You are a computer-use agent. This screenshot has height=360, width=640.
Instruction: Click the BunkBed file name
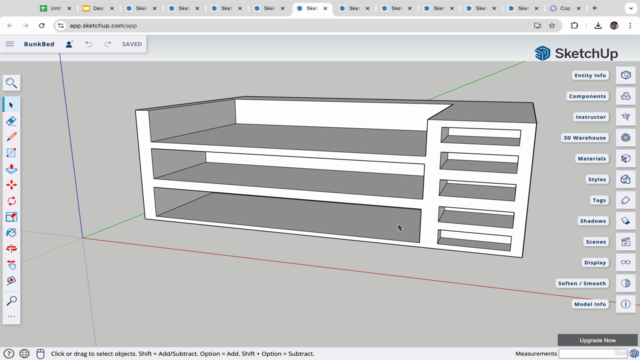pyautogui.click(x=39, y=44)
